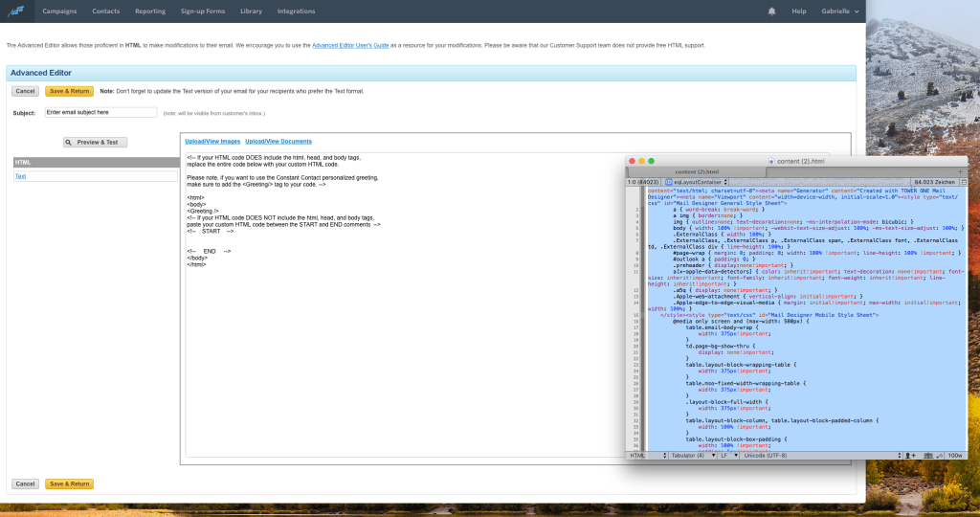The height and width of the screenshot is (517, 980).
Task: Open the Reporting menu
Action: coord(150,11)
